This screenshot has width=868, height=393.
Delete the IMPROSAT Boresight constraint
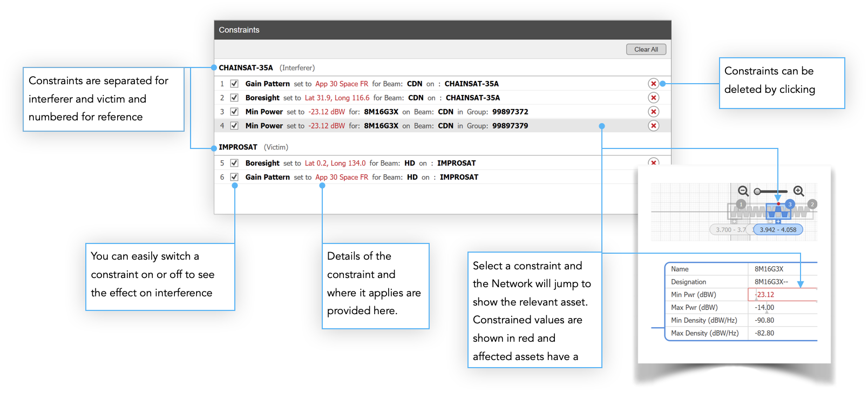(653, 162)
